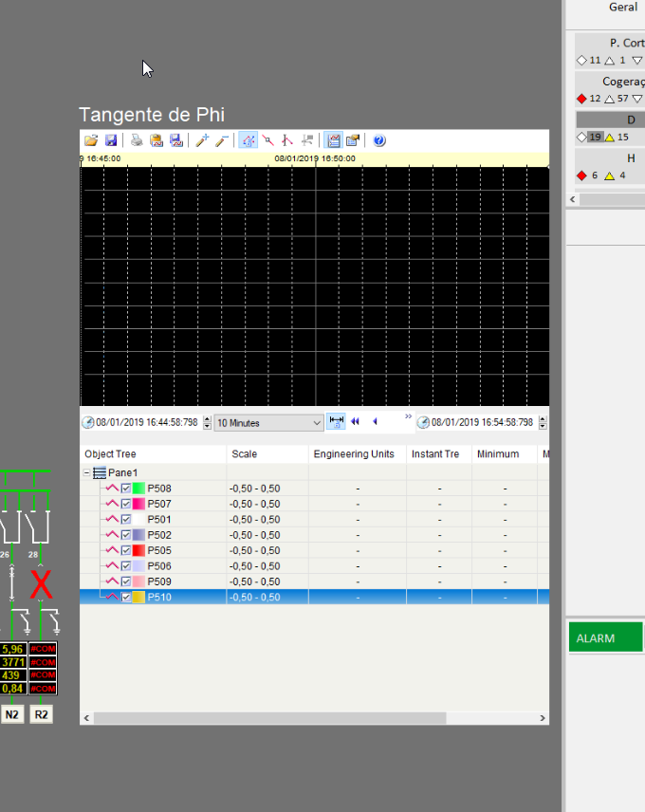Click the red P505 color swatch
Screen dimensions: 645x812
tap(138, 550)
